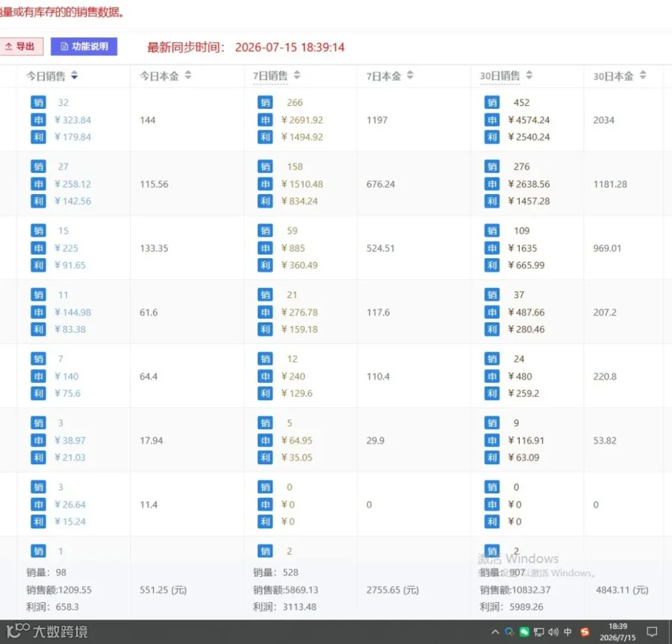This screenshot has height=644, width=672.
Task: Click the 申 icon beside ¥2691.92
Action: [265, 120]
